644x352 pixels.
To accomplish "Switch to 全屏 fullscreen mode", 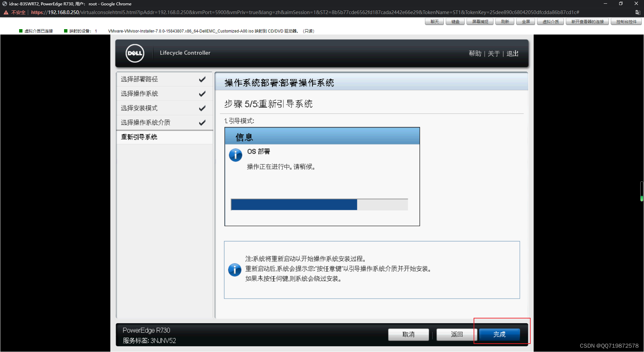I will (x=526, y=22).
